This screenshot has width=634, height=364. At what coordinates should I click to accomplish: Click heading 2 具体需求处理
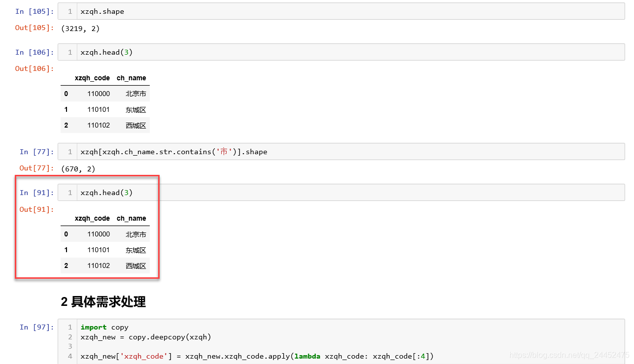tap(103, 301)
